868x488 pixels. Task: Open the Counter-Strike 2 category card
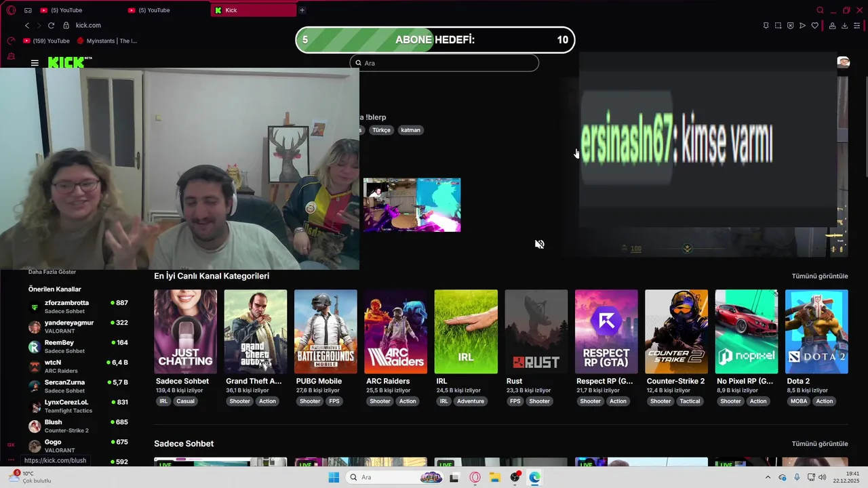[x=676, y=331]
